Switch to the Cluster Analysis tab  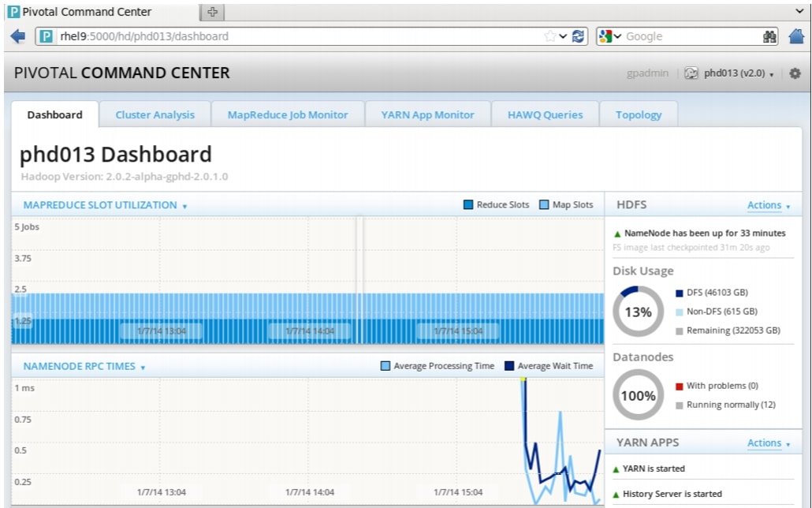[155, 114]
